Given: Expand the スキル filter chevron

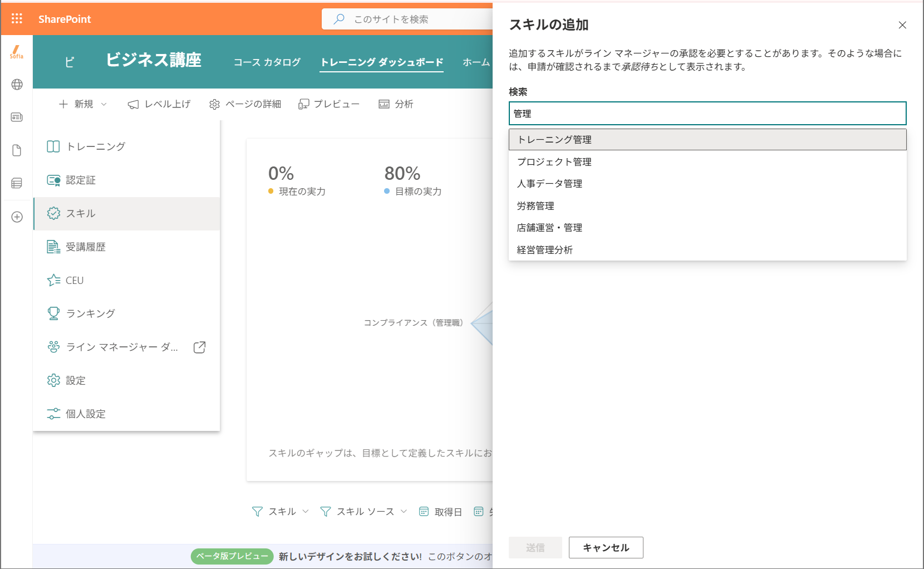Looking at the screenshot, I should point(305,511).
